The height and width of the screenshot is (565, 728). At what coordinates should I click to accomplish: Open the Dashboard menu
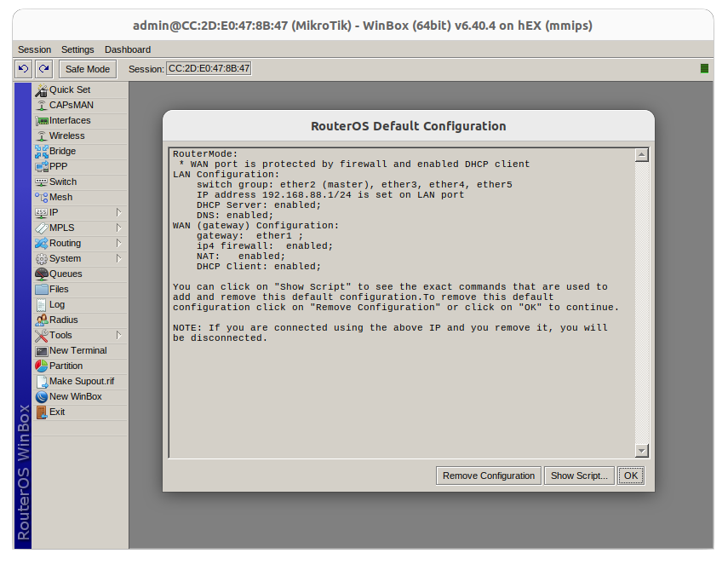[128, 49]
